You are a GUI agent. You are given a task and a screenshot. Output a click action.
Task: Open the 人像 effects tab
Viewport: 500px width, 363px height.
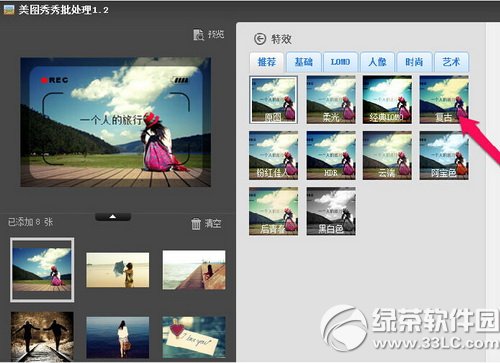tap(377, 62)
